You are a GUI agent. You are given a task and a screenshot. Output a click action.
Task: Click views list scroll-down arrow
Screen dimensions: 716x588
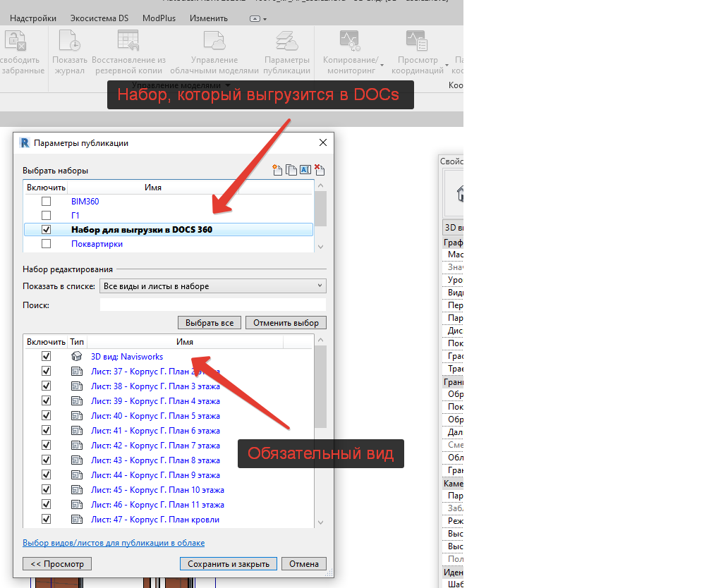(320, 522)
